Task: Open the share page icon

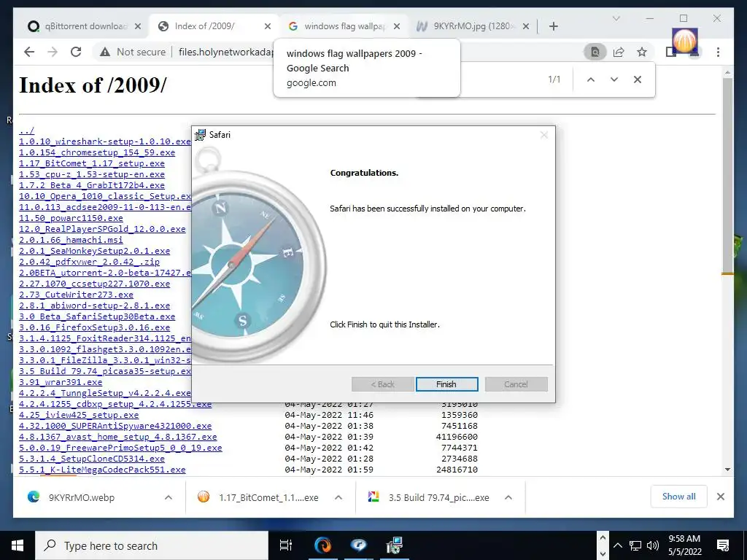Action: pyautogui.click(x=619, y=52)
